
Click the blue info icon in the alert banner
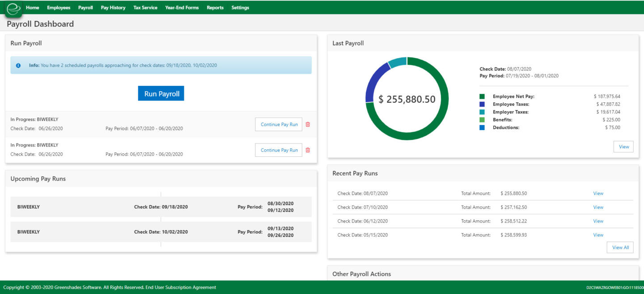(x=18, y=65)
